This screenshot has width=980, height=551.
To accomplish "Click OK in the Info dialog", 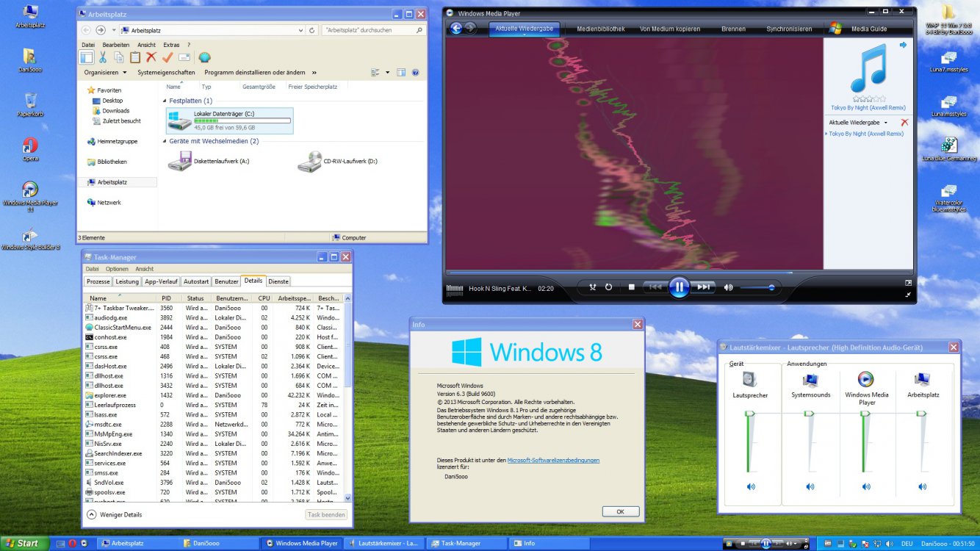I will pyautogui.click(x=620, y=511).
